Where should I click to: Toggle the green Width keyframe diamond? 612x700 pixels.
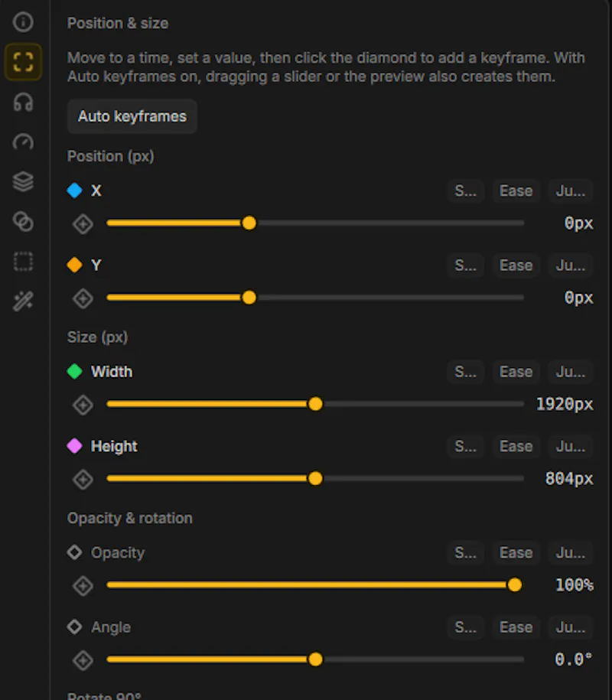74,372
